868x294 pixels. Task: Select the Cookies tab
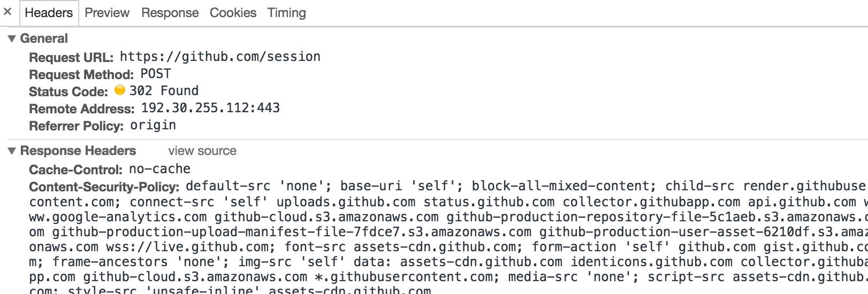pyautogui.click(x=233, y=13)
